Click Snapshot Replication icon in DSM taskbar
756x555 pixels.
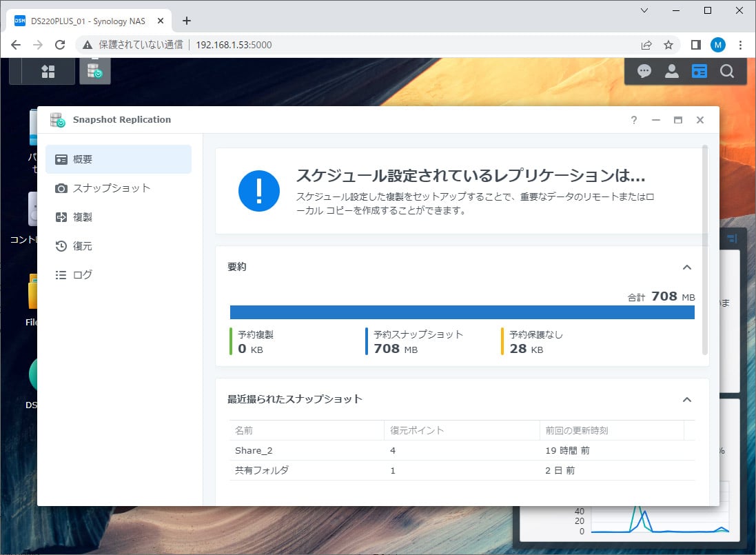[94, 70]
